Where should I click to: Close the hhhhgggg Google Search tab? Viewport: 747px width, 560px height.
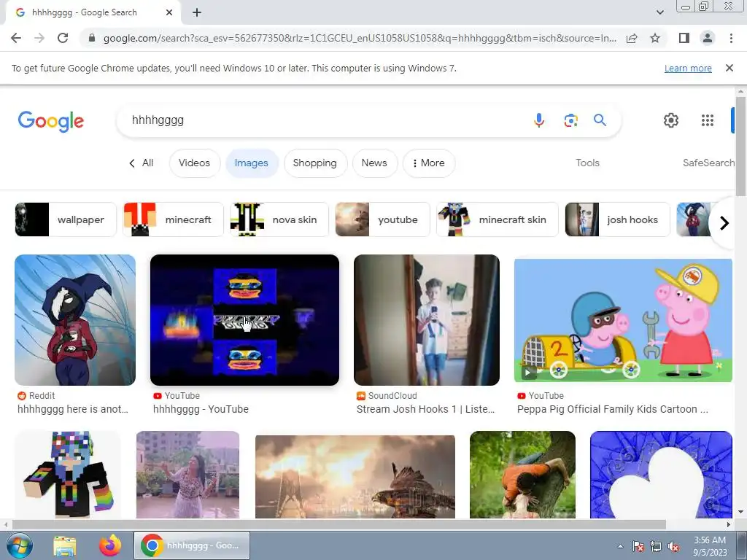coord(169,13)
